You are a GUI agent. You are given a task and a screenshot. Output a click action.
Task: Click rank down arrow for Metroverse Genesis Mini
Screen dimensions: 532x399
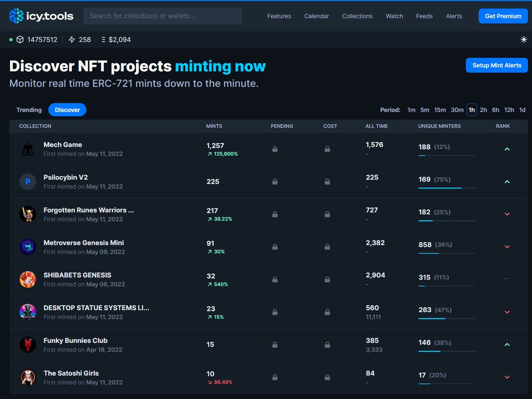507,247
